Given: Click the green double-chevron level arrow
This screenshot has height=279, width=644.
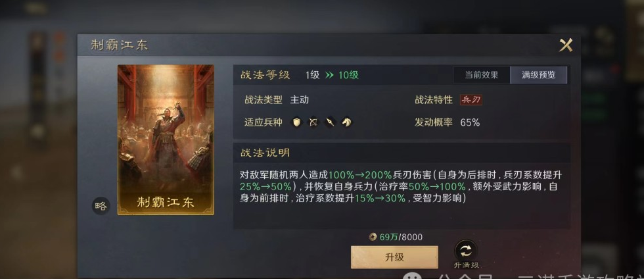Looking at the screenshot, I should (x=329, y=75).
